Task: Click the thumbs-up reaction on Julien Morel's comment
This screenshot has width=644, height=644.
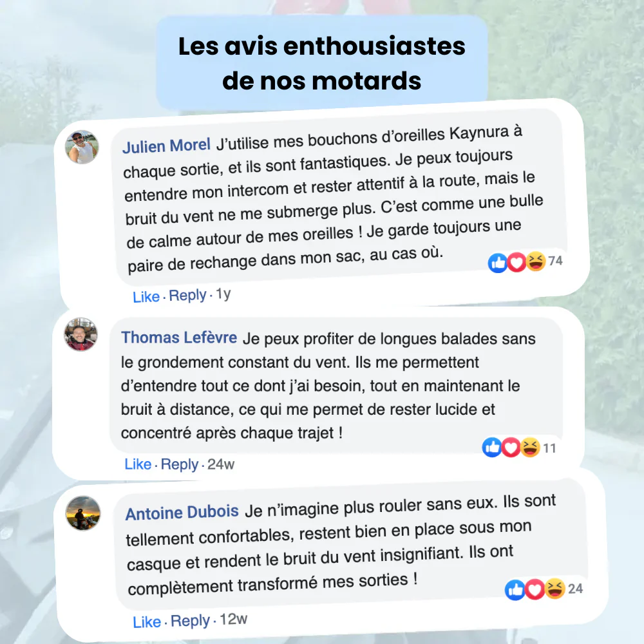Action: point(498,263)
